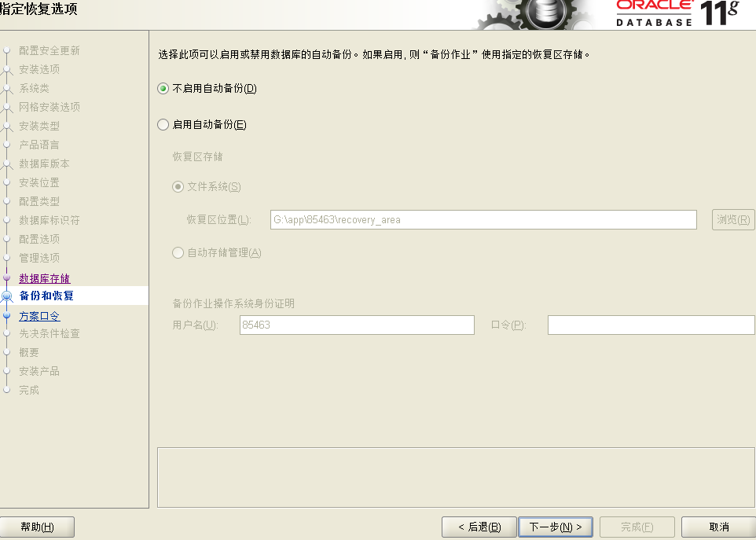Screen dimensions: 756x540
Task: Click the 恢复区存储 section label
Action: pyautogui.click(x=198, y=156)
